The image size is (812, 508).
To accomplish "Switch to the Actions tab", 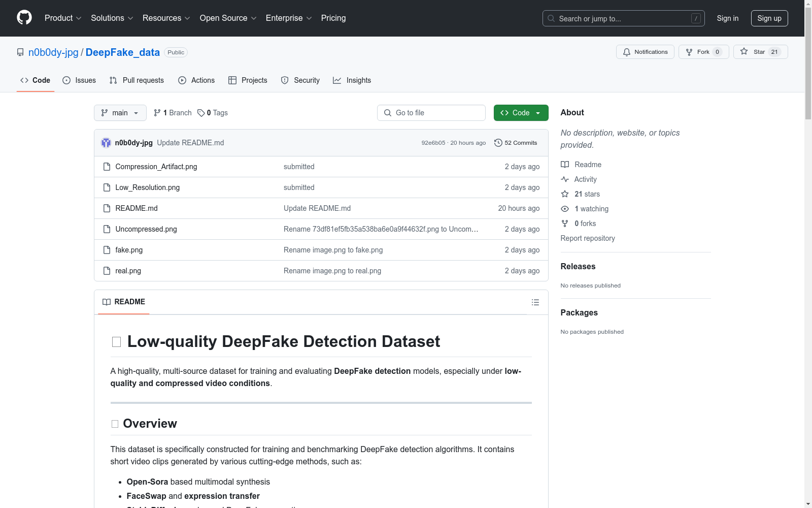I will click(196, 80).
